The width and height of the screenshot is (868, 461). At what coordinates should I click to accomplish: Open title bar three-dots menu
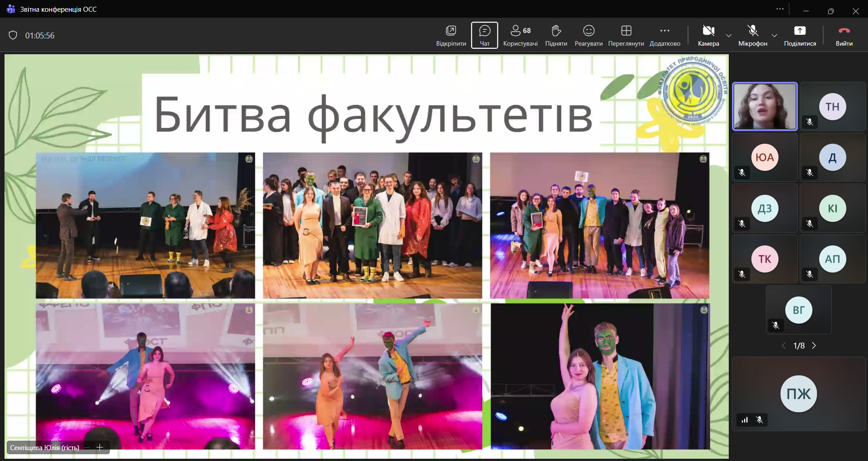coord(780,9)
